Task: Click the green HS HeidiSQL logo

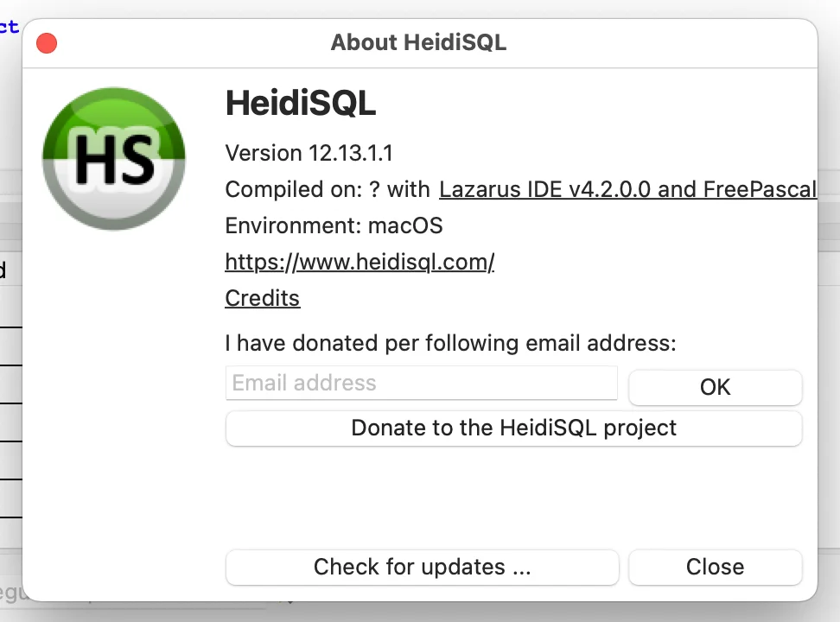Action: click(114, 159)
